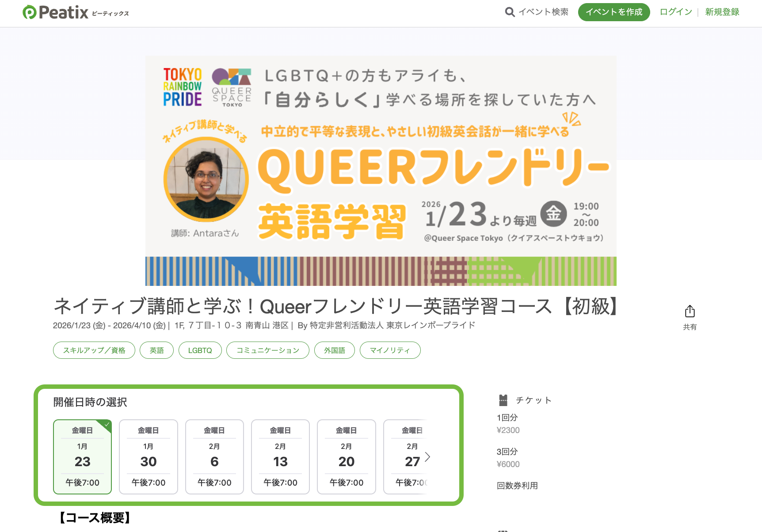
Task: Click the event search magnifier icon
Action: click(x=510, y=12)
